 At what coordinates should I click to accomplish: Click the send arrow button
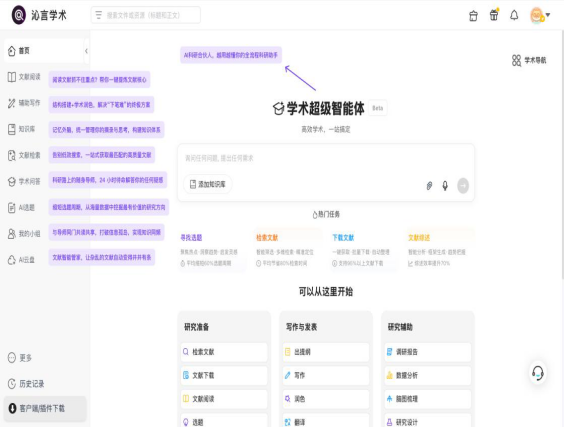pyautogui.click(x=463, y=186)
